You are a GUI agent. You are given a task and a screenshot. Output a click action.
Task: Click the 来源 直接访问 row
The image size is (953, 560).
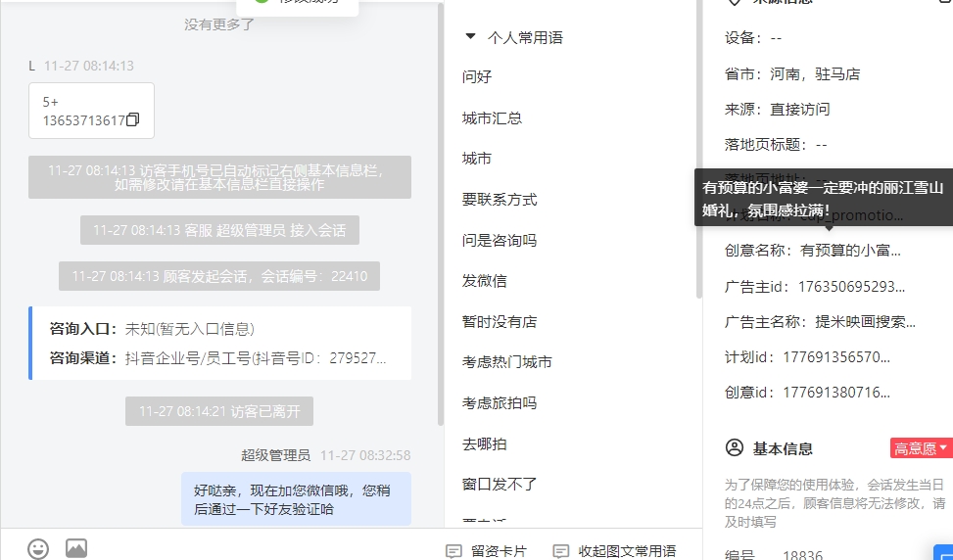pos(777,110)
